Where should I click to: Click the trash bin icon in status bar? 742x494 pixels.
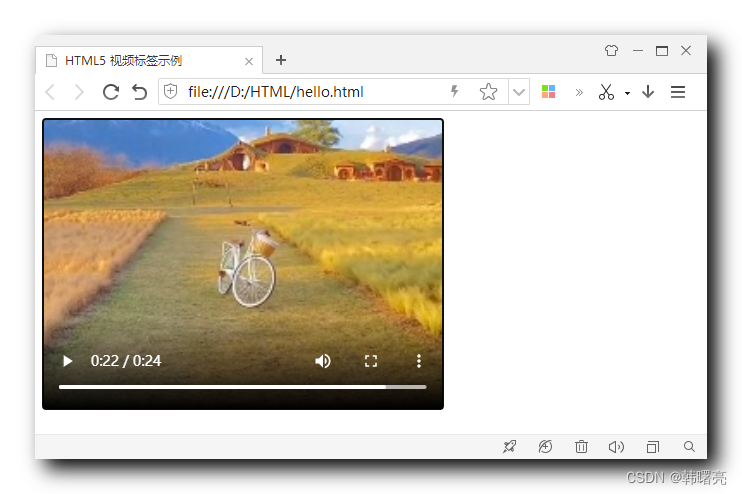coord(581,447)
